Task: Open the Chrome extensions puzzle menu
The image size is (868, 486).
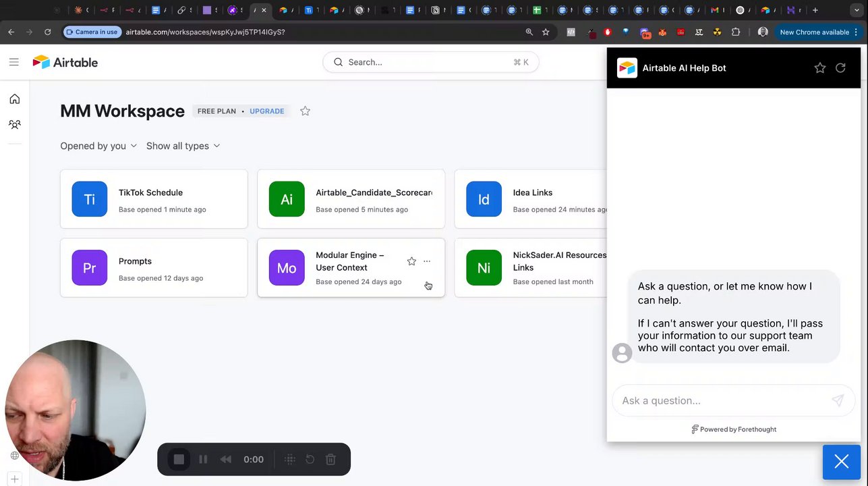Action: click(x=736, y=32)
